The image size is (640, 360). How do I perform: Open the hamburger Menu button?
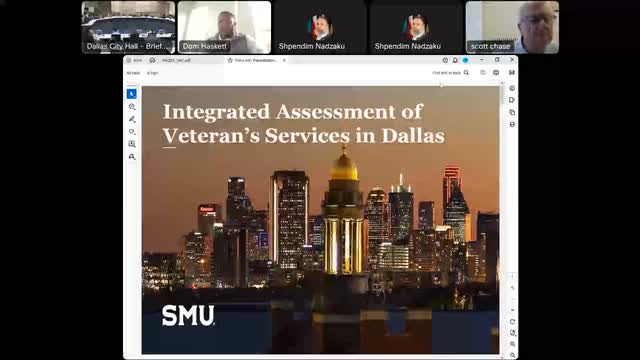point(134,60)
